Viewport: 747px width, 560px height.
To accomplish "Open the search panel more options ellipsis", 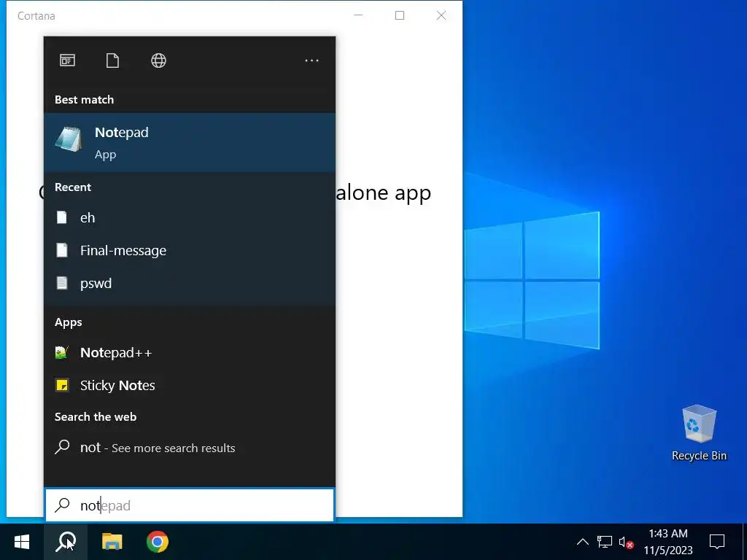I will point(311,61).
